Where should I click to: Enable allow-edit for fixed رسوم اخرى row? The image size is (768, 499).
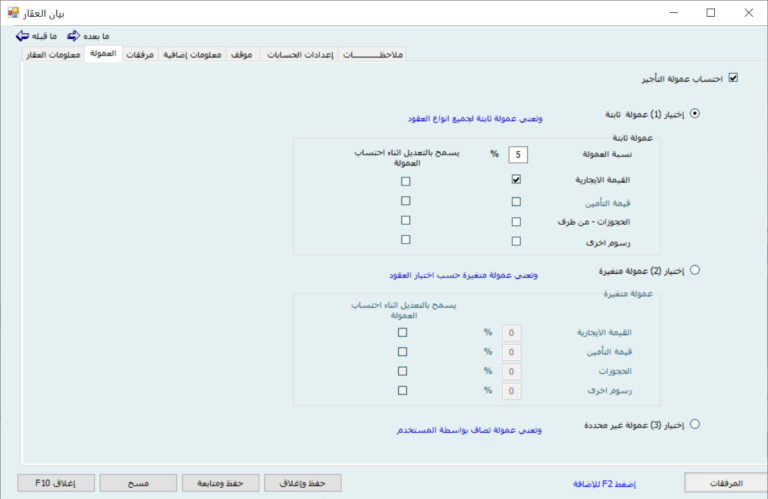pos(406,239)
